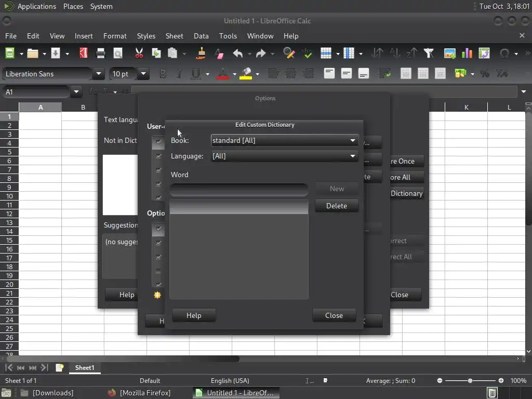This screenshot has height=399, width=532.
Task: Toggle second checkbox in Options list
Action: [x=158, y=243]
